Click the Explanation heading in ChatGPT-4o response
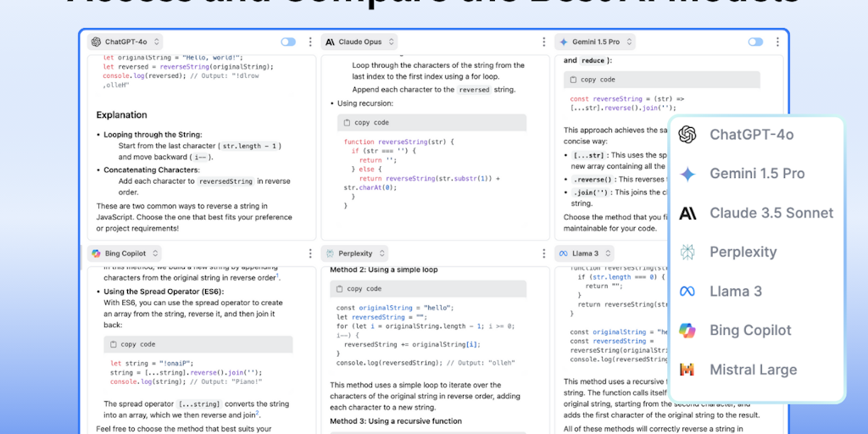This screenshot has width=868, height=434. tap(122, 115)
